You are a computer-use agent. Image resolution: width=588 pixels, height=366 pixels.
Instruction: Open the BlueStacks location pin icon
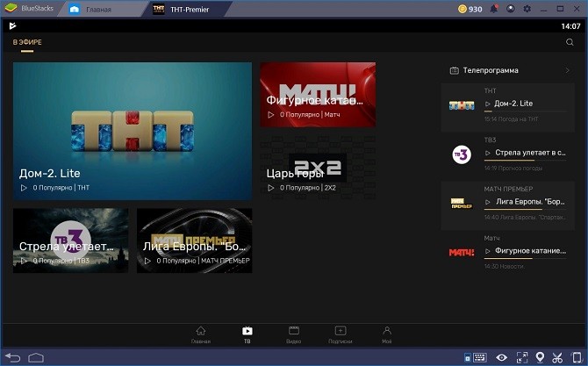click(540, 357)
